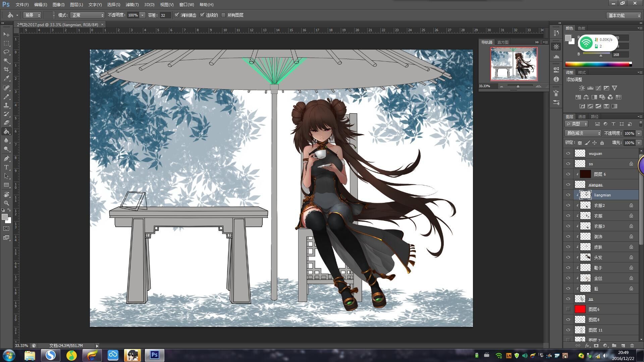Open the layer filter 类型 dropdown
The image size is (644, 362).
click(577, 124)
